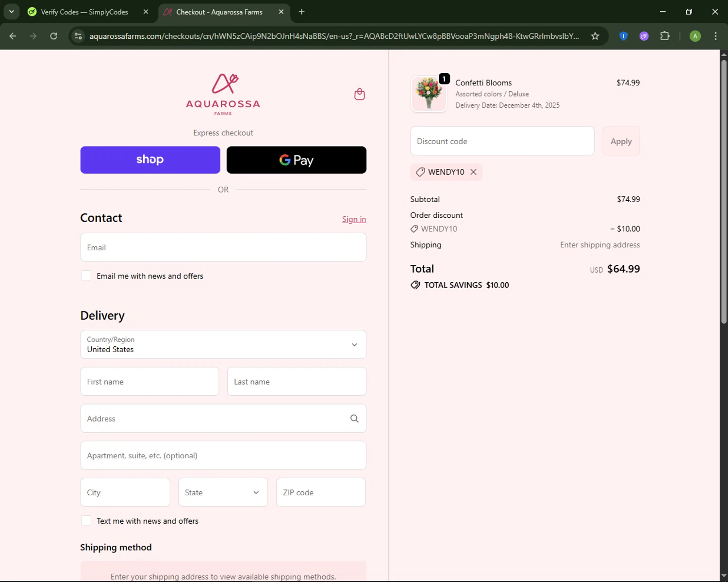Image resolution: width=728 pixels, height=582 pixels.
Task: Open the purple extension icon in toolbar
Action: point(644,36)
